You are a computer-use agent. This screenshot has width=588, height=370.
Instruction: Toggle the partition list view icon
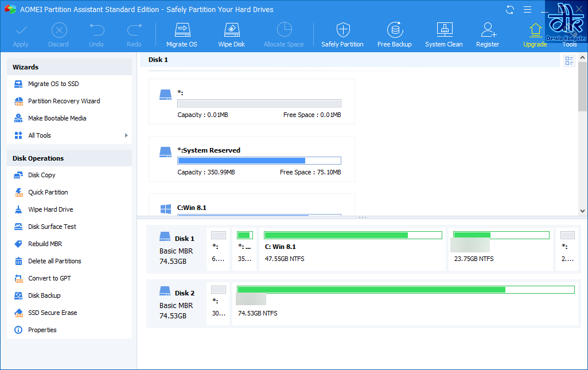569,61
